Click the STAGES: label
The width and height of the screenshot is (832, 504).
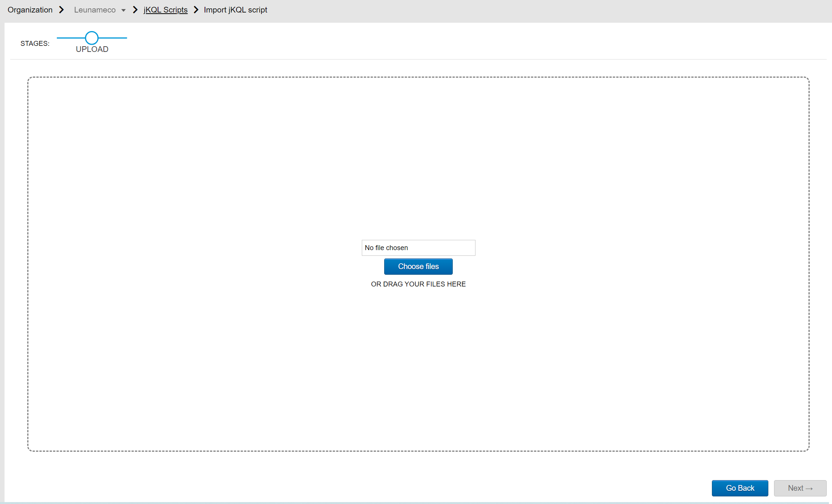(x=35, y=44)
